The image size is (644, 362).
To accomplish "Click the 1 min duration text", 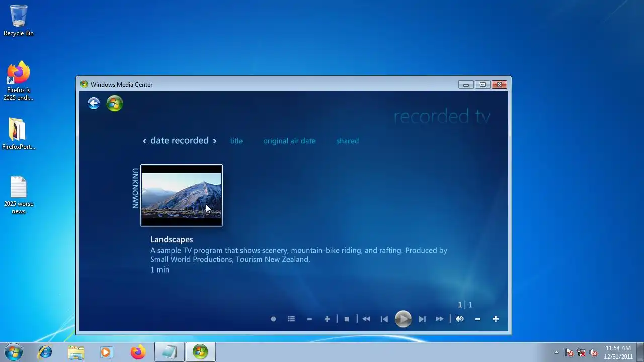I will [159, 269].
